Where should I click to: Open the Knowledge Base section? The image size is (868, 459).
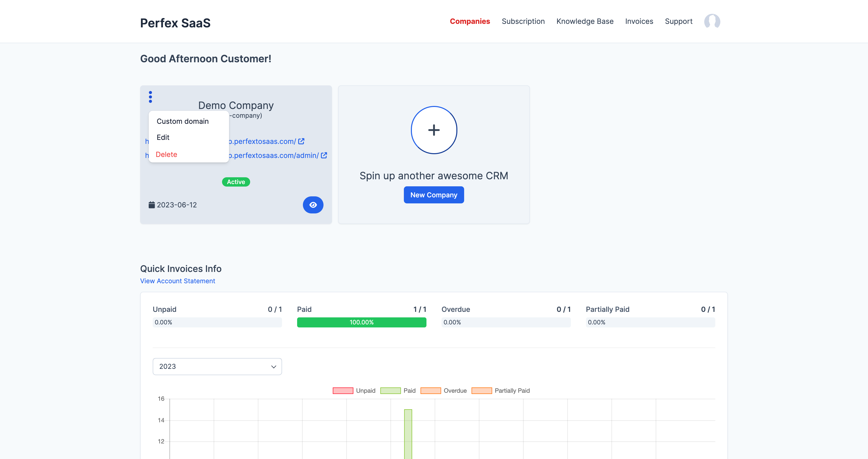click(x=585, y=21)
